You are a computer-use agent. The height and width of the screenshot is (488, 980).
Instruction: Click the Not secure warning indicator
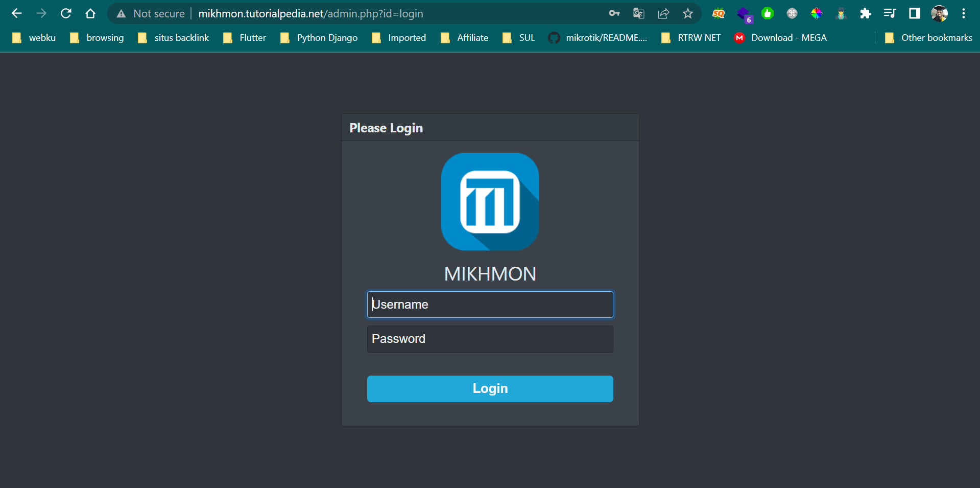(x=151, y=14)
